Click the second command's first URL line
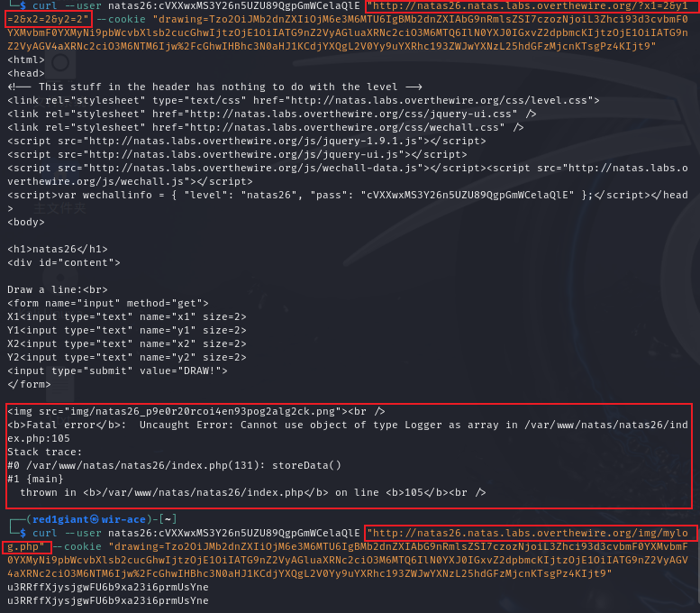The height and width of the screenshot is (613, 700). point(527,533)
